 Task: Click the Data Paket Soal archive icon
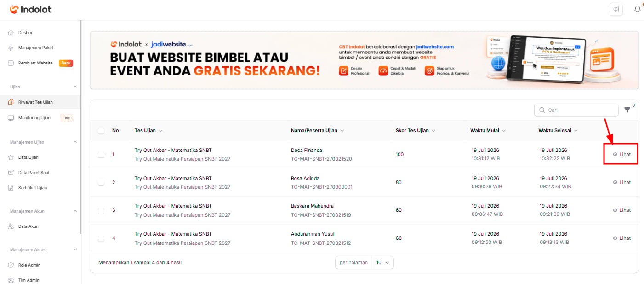click(x=11, y=173)
